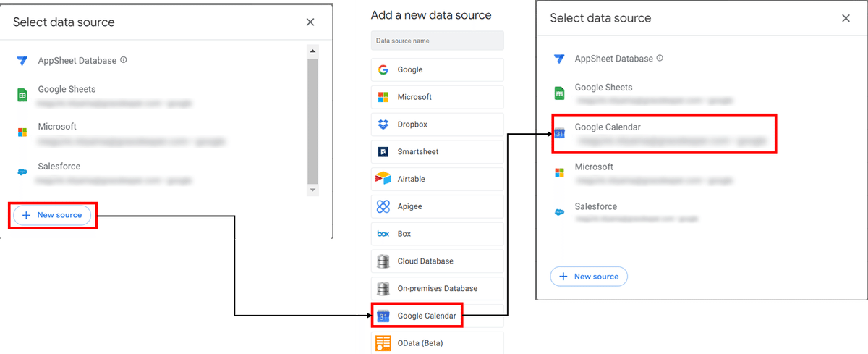Click the Dropbox icon
This screenshot has height=354, width=868.
383,125
